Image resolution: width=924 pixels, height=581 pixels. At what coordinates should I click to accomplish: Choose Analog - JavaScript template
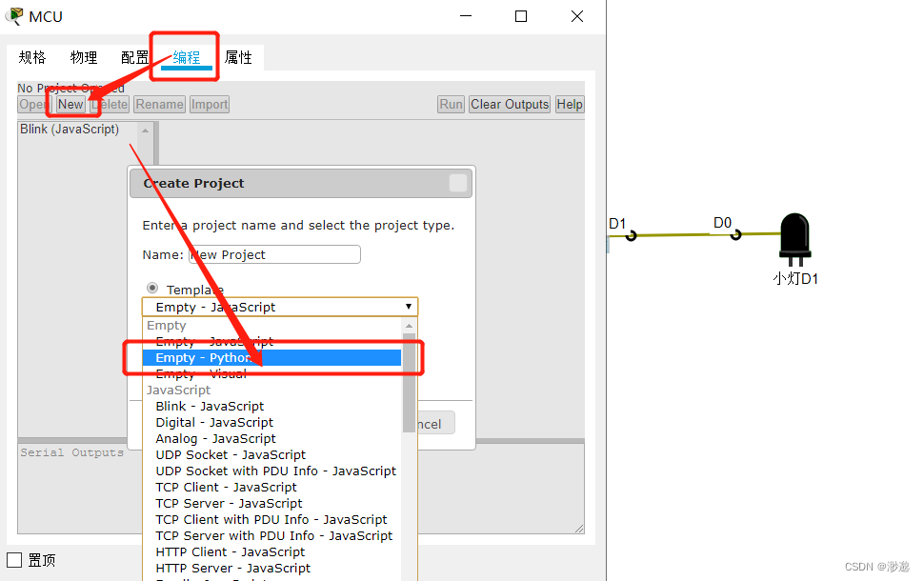[271, 438]
